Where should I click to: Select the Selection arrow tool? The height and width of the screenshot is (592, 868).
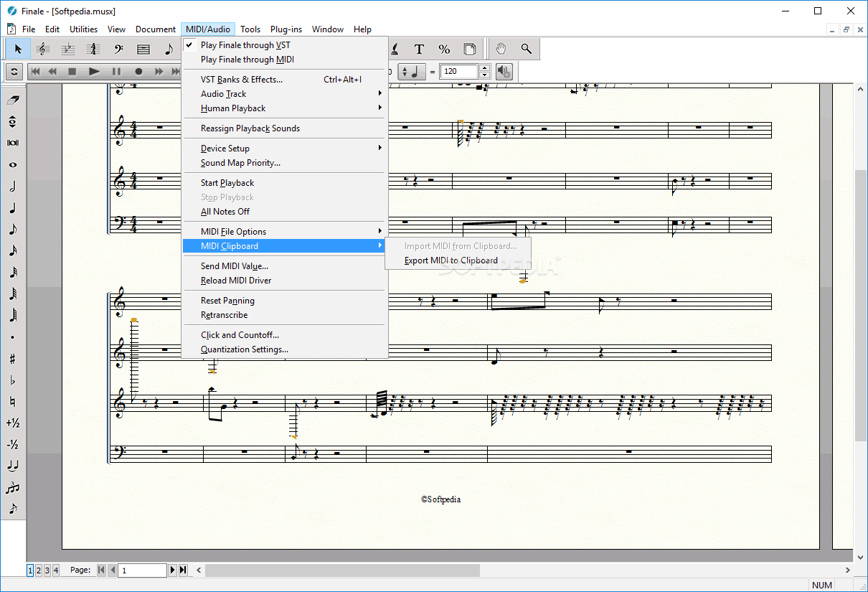click(x=18, y=49)
